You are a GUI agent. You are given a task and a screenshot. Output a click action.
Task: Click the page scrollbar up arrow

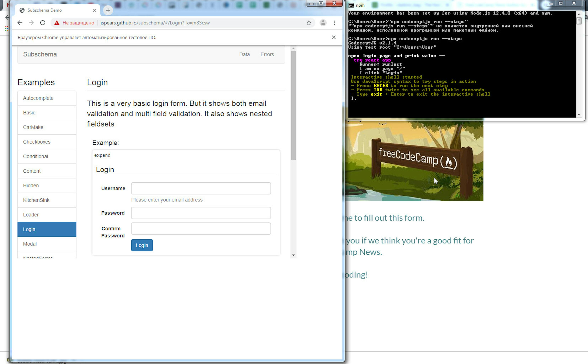[x=293, y=49]
